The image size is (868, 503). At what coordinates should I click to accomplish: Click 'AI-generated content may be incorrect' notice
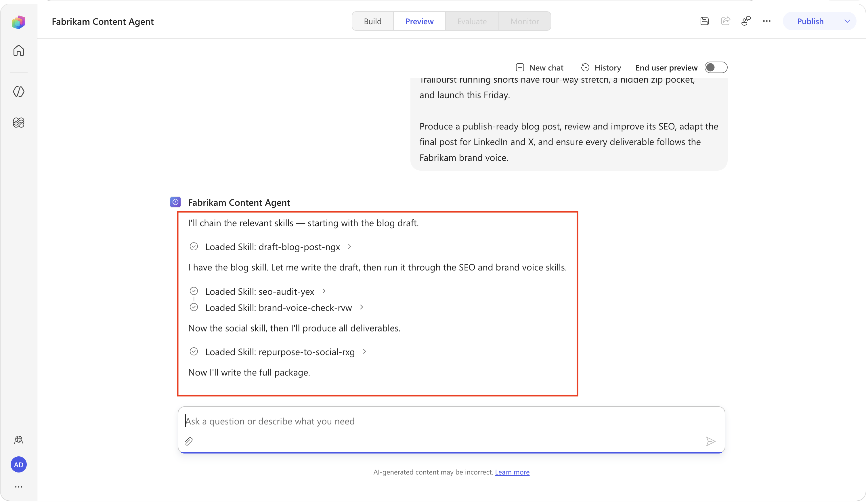(x=433, y=472)
